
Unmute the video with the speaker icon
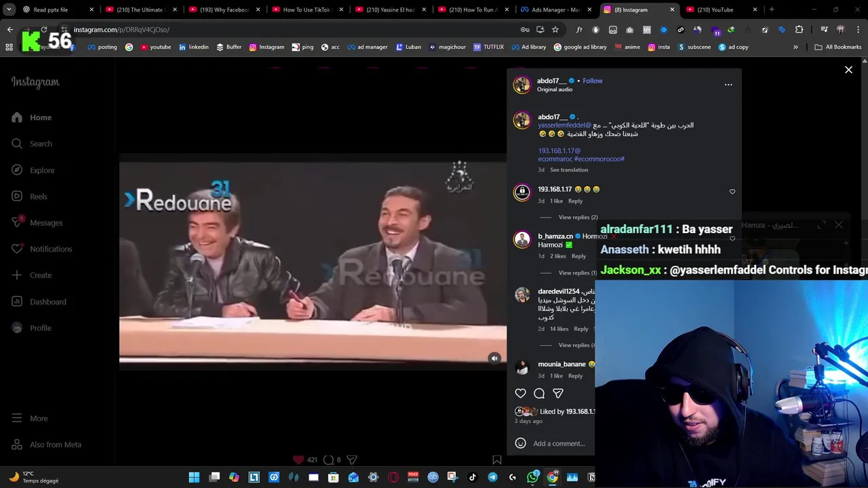(494, 359)
